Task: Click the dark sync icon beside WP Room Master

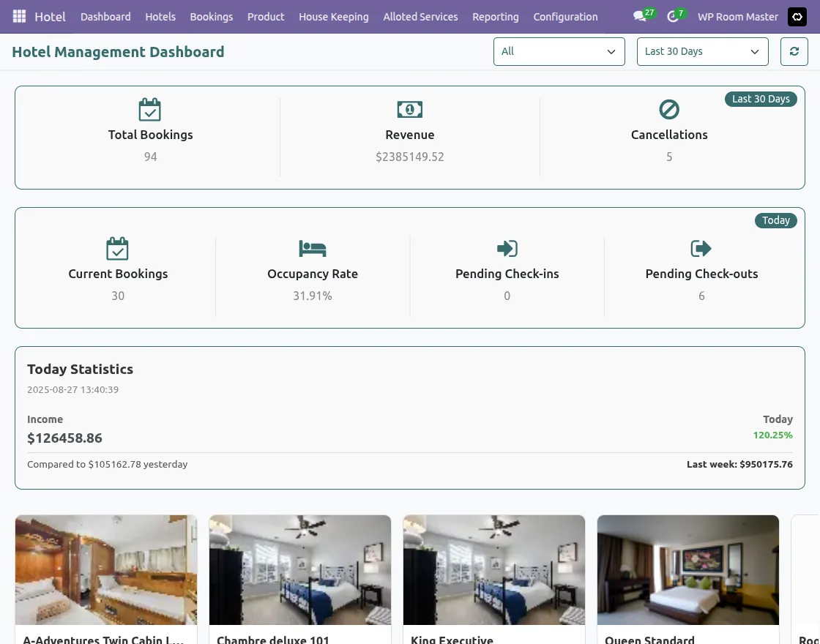Action: 797,17
